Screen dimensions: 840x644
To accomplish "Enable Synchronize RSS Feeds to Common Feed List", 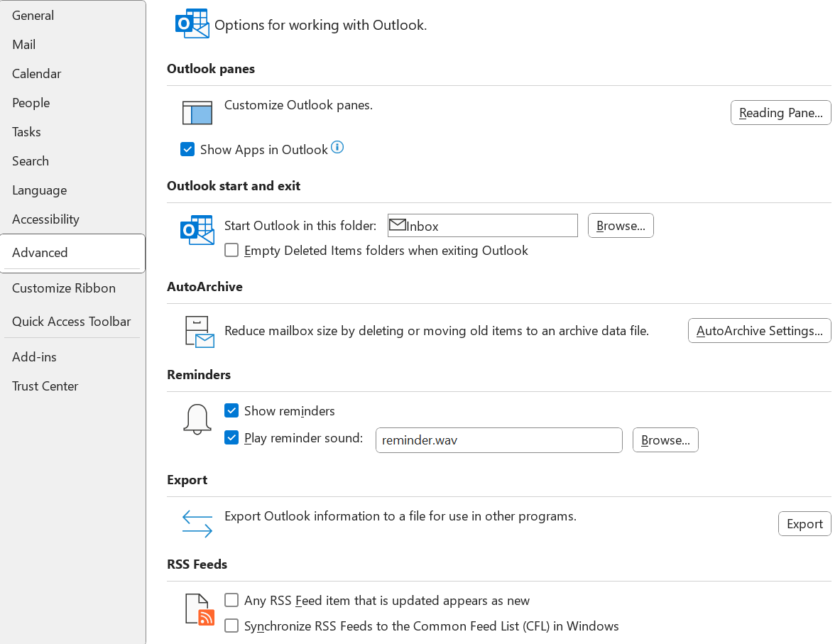I will pos(231,626).
